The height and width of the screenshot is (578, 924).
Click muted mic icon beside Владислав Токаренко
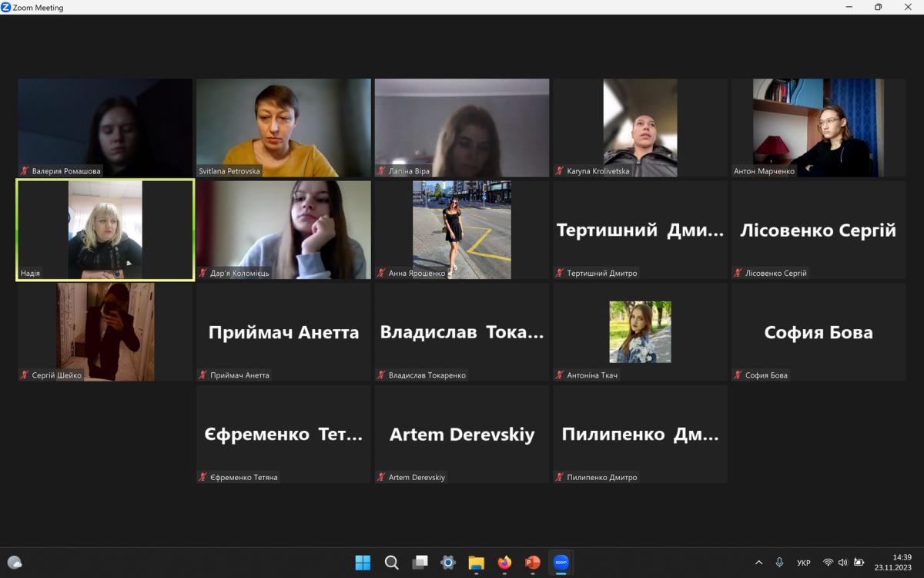click(381, 375)
